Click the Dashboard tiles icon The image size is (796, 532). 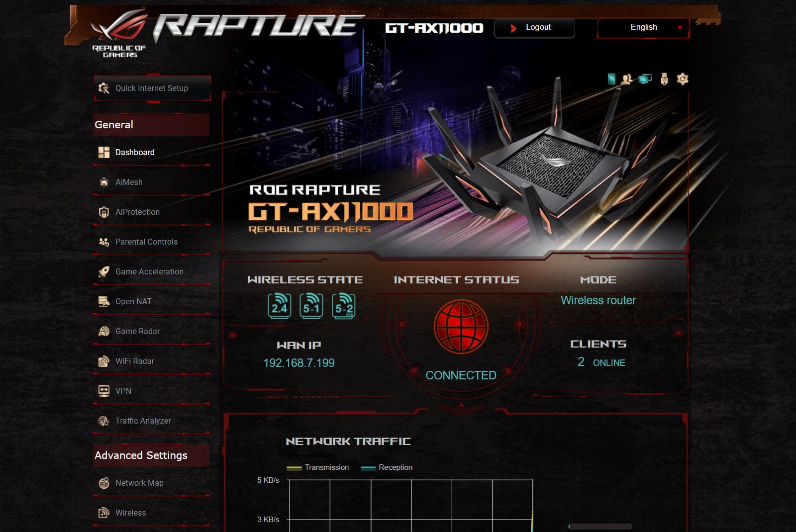[103, 152]
